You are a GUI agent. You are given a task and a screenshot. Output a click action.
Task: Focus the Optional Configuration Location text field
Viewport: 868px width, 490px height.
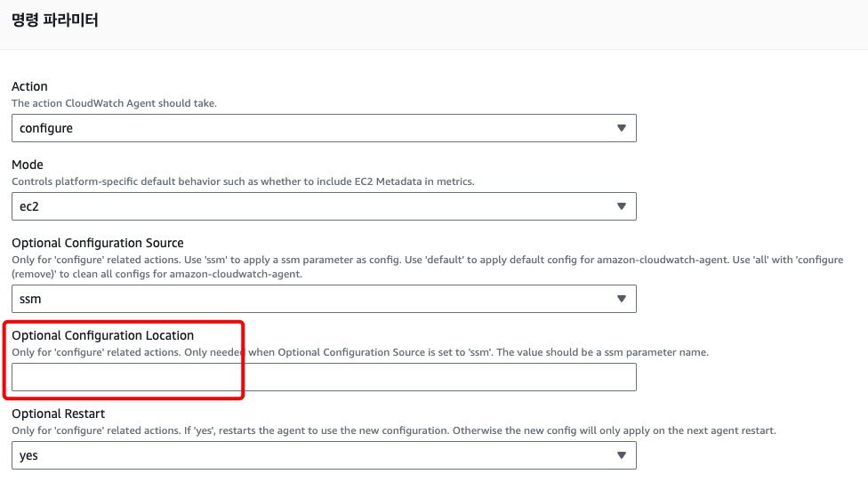coord(324,377)
